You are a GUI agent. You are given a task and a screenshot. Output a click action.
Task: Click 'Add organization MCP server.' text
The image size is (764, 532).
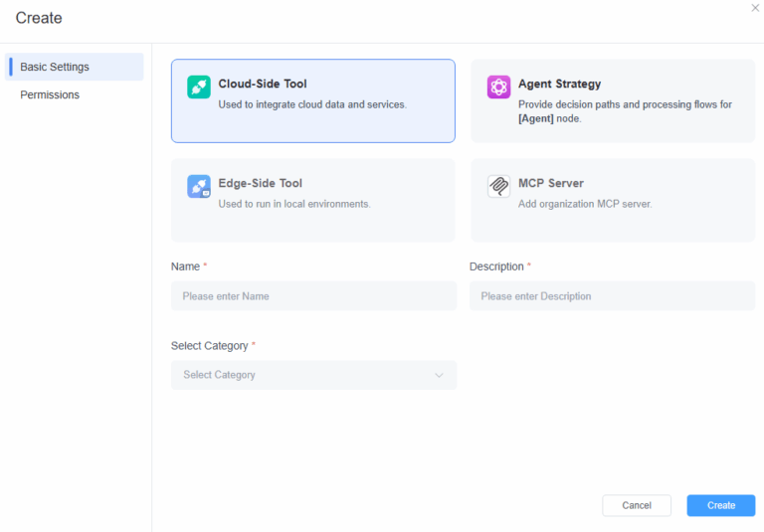click(x=585, y=204)
